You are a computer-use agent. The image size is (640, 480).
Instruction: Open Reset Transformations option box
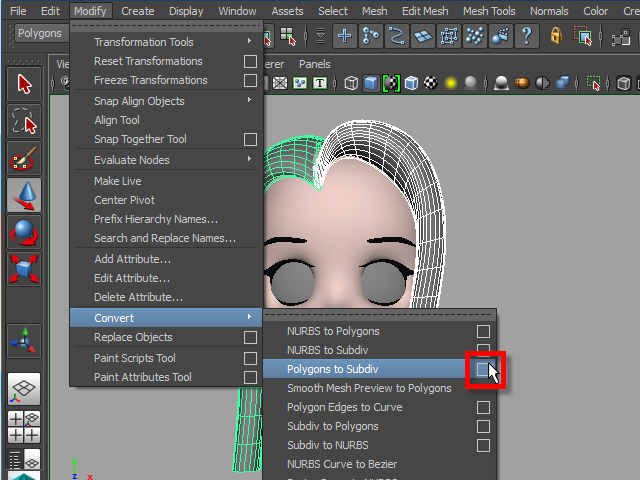[x=250, y=61]
